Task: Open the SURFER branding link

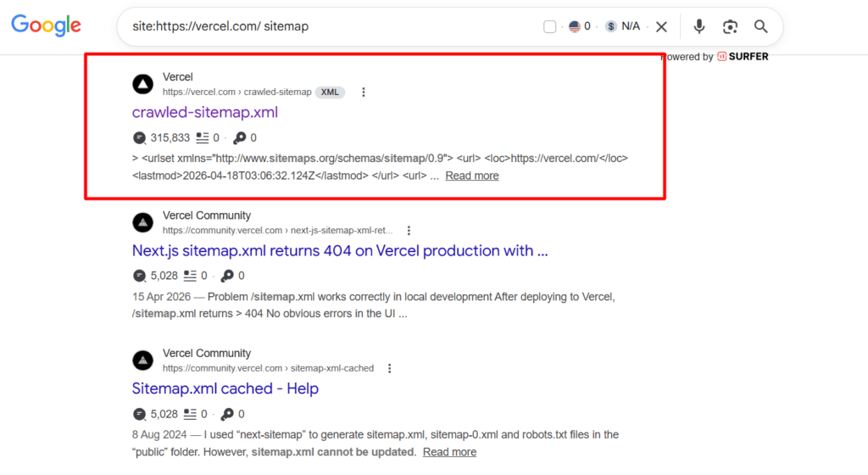Action: 743,57
